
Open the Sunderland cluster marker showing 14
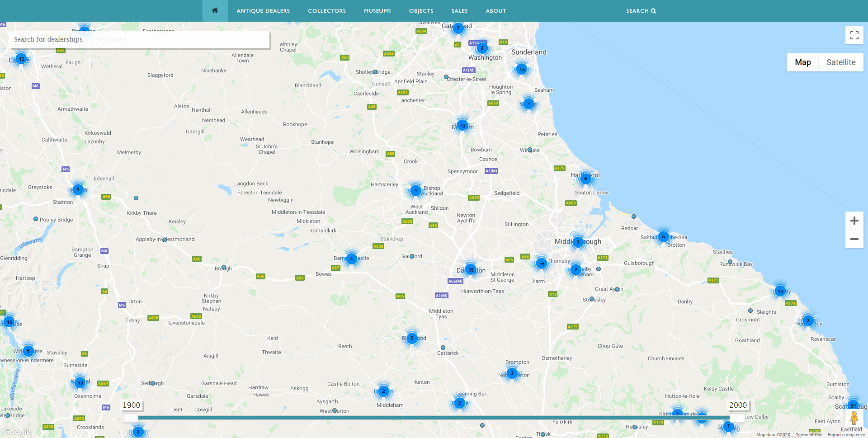(522, 70)
